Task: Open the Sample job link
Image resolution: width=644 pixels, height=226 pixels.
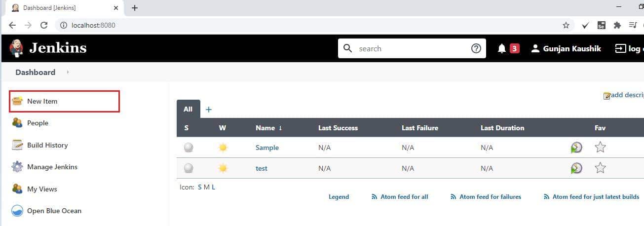Action: point(267,148)
